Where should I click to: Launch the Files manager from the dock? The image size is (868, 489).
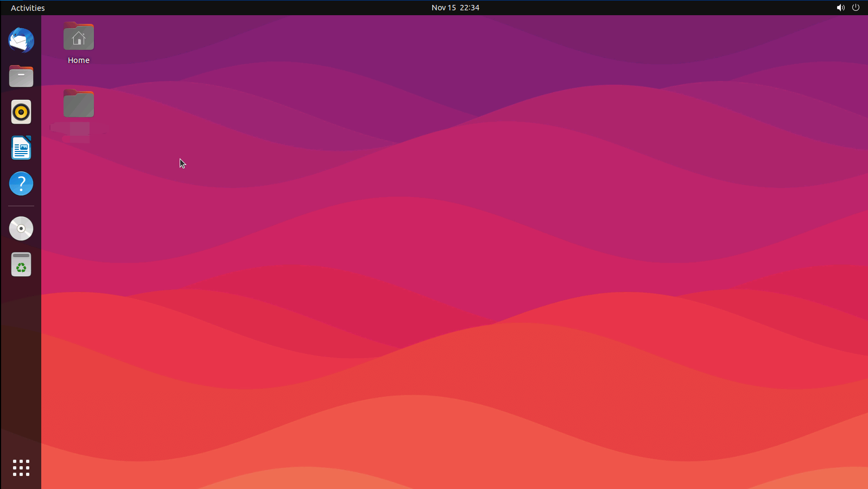point(21,76)
